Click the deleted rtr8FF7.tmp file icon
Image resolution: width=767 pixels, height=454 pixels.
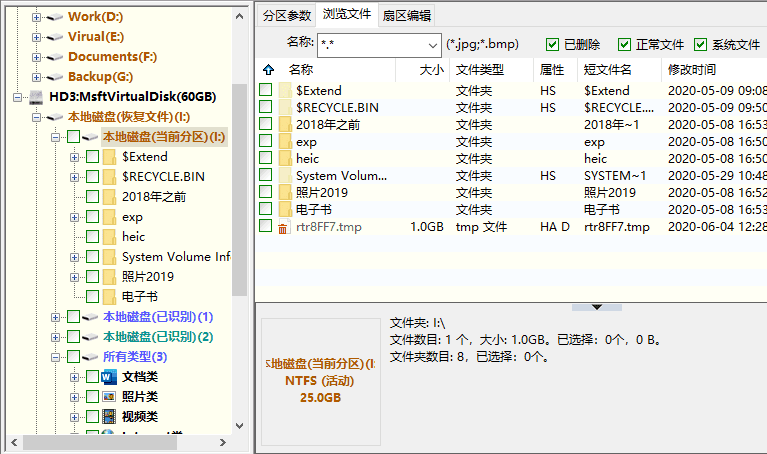click(284, 228)
